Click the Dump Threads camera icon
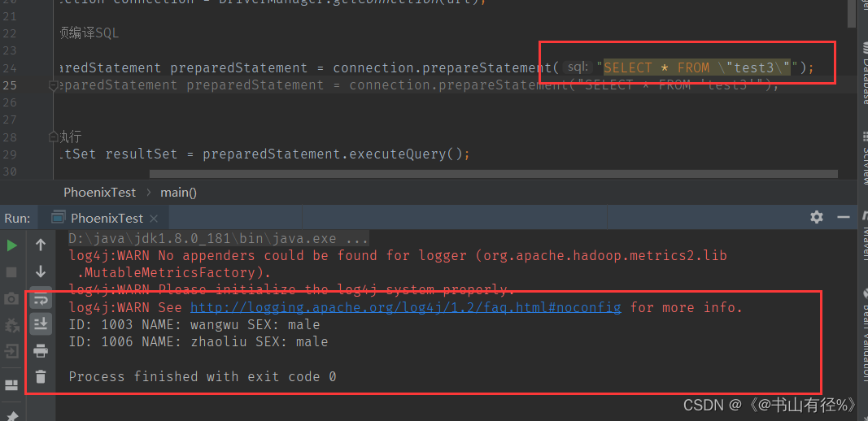This screenshot has width=868, height=421. [x=11, y=299]
